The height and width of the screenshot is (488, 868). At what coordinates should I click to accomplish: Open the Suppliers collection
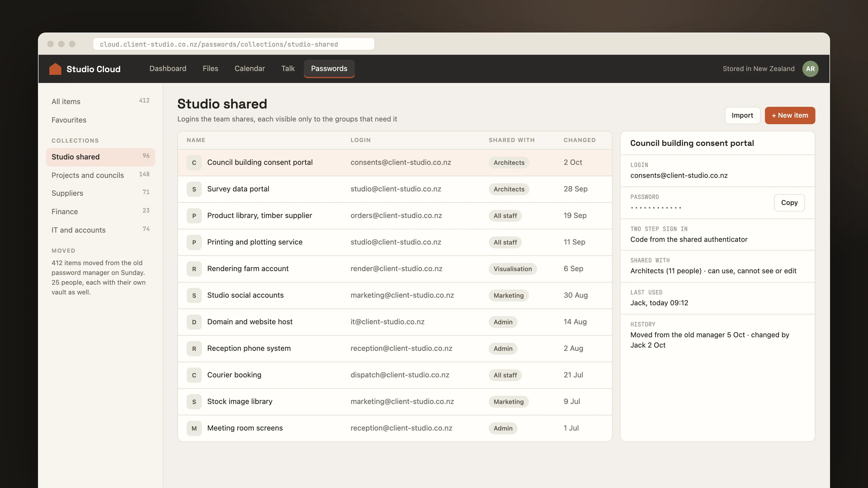[x=100, y=193]
